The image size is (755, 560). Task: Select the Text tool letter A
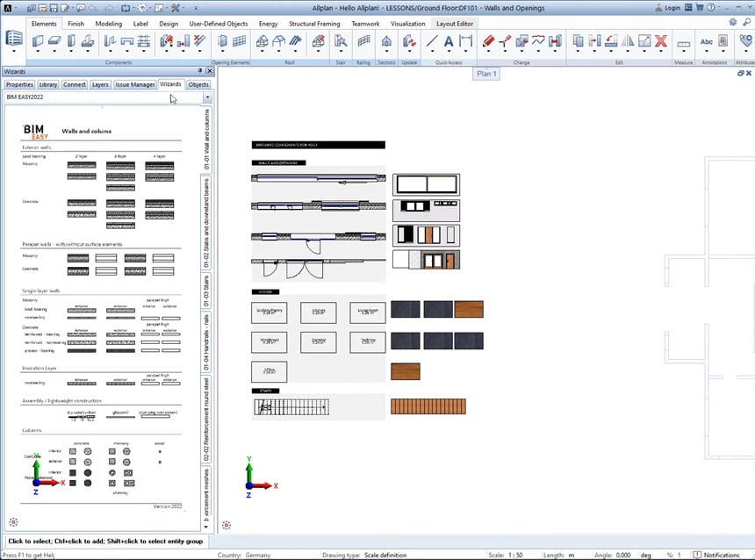tap(449, 41)
